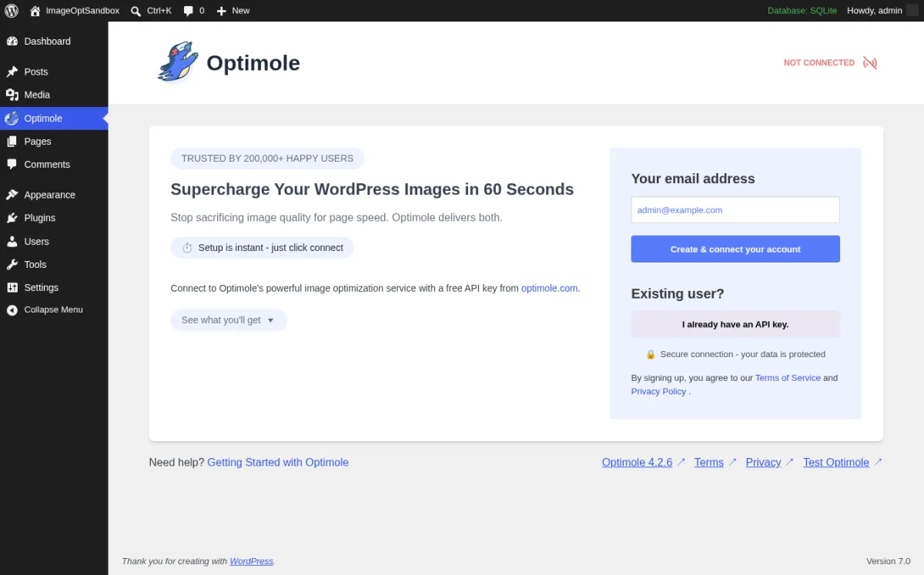
Task: Open the Tools menu item
Action: pos(54,265)
